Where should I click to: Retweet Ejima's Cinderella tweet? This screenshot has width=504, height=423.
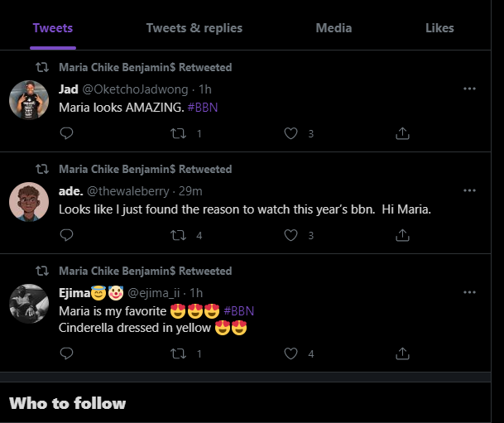click(179, 353)
